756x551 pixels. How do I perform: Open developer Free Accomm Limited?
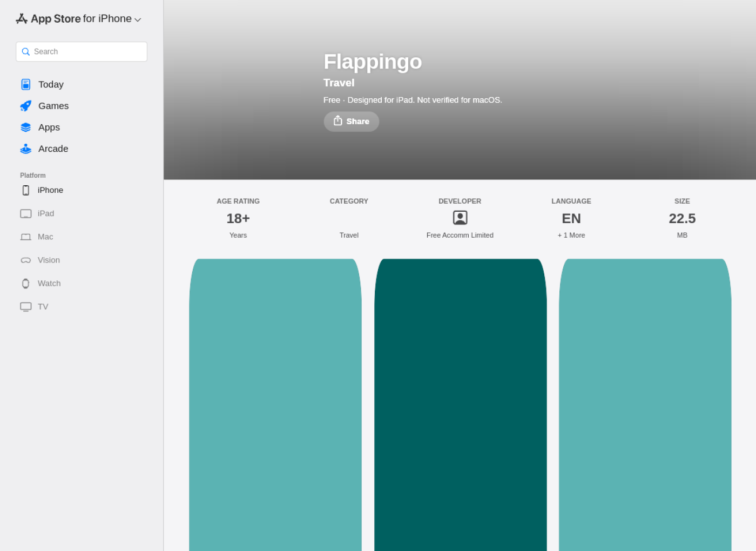460,235
